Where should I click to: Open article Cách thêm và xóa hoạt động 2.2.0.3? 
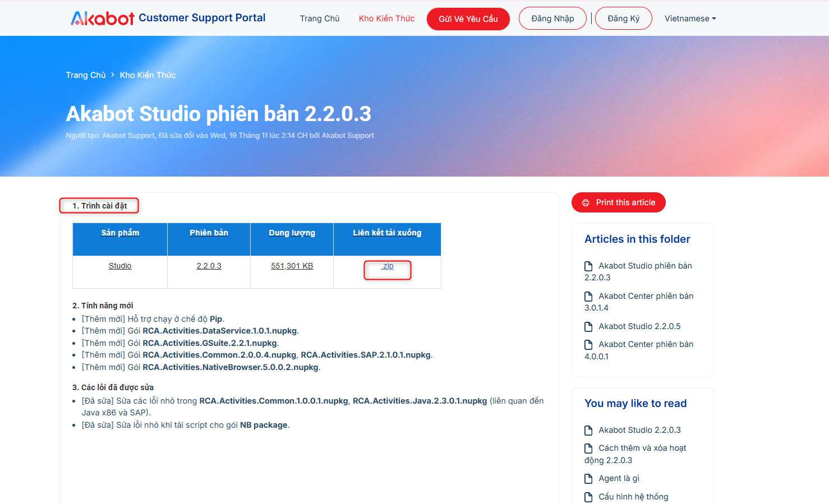pyautogui.click(x=635, y=454)
